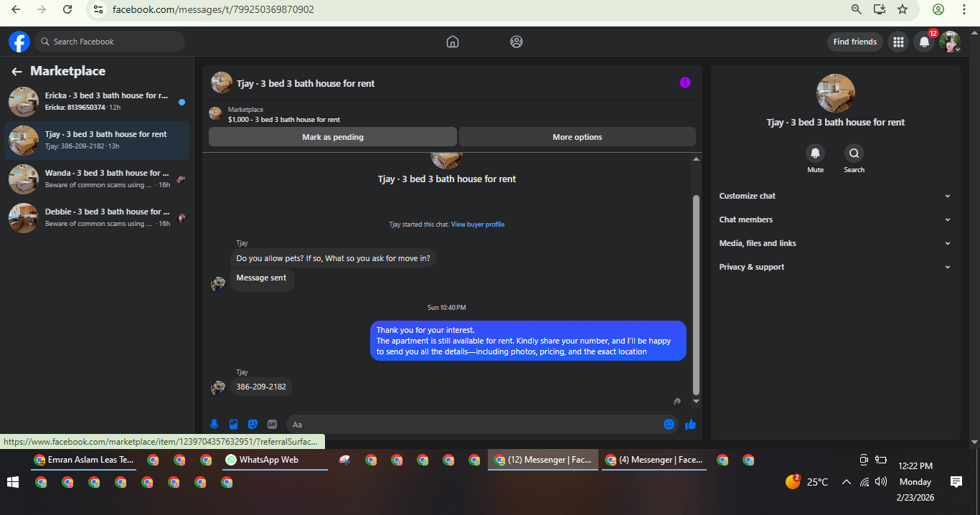Open conversation information purple icon
The image size is (980, 515).
685,82
